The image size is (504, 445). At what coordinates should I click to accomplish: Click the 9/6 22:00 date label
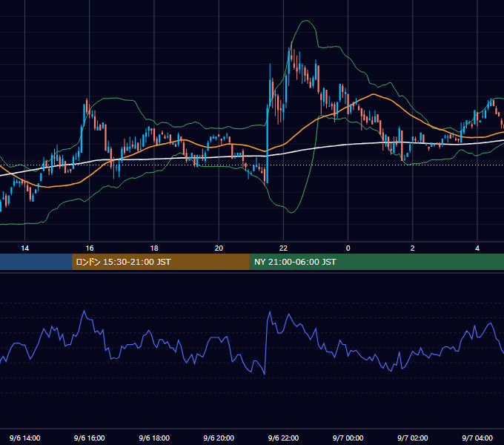[x=283, y=438]
